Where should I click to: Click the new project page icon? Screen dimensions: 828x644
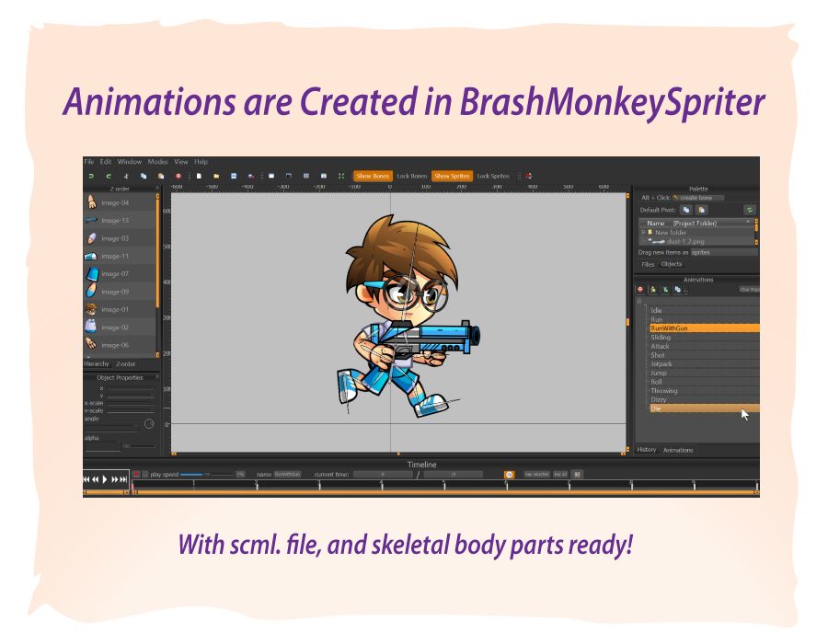click(x=199, y=177)
